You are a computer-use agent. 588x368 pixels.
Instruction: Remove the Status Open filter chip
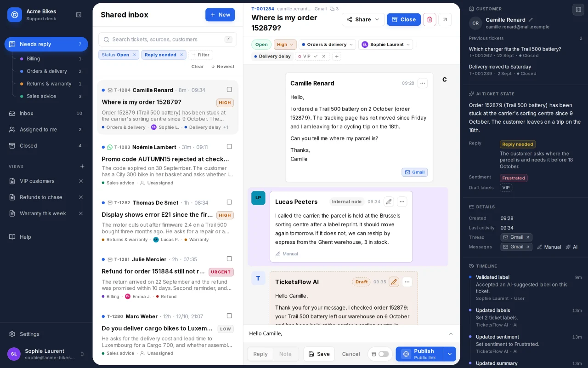135,55
